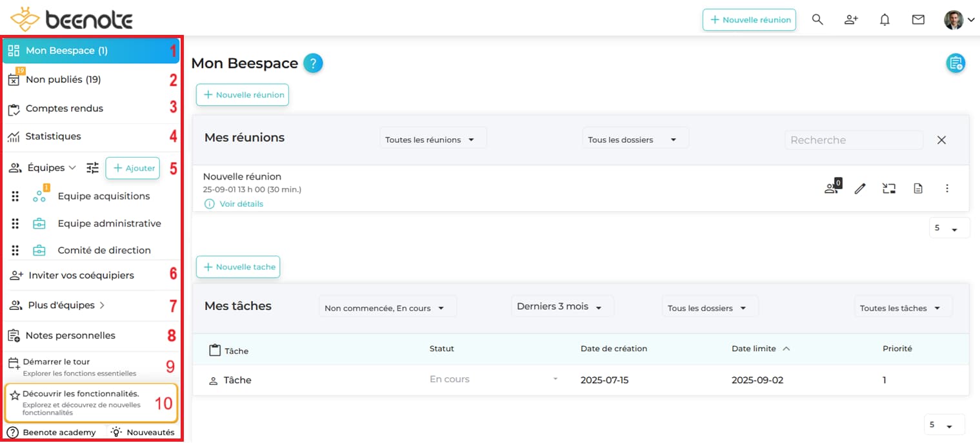Viewport: 980px width, 443px height.
Task: Open the notifications bell
Action: [885, 19]
